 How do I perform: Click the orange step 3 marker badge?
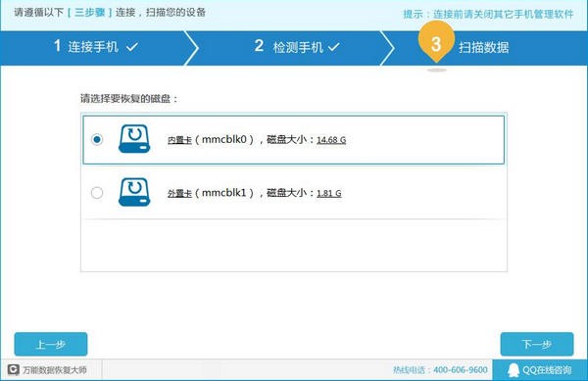tap(436, 42)
